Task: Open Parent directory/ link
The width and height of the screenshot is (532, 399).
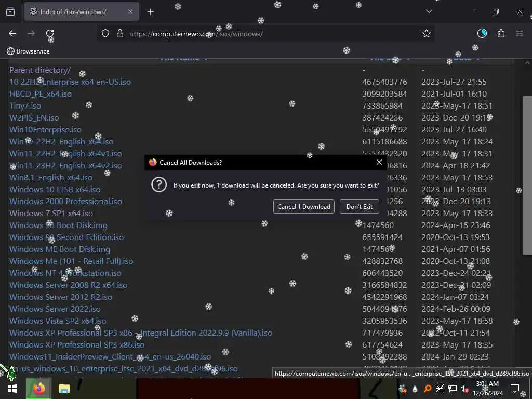Action: [39, 70]
